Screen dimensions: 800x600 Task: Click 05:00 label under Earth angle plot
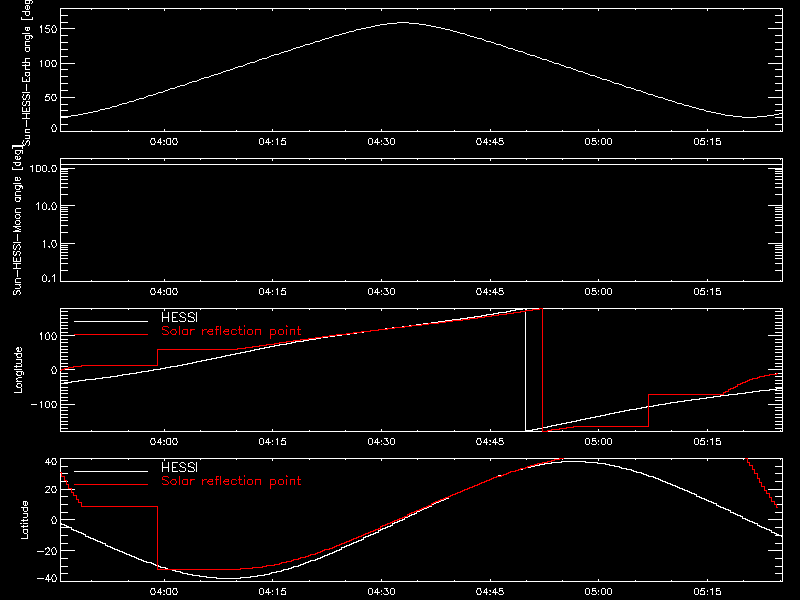pyautogui.click(x=598, y=141)
